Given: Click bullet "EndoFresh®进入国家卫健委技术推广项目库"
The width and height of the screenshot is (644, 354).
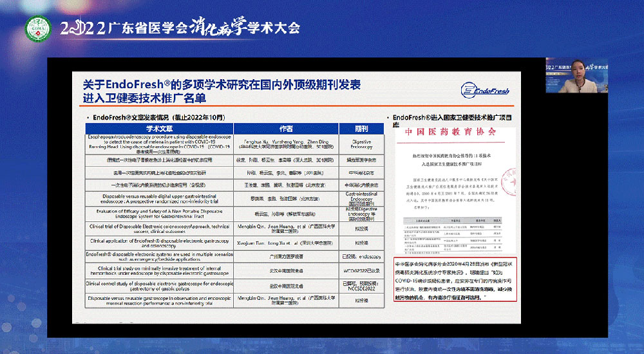Looking at the screenshot, I should pyautogui.click(x=452, y=121).
